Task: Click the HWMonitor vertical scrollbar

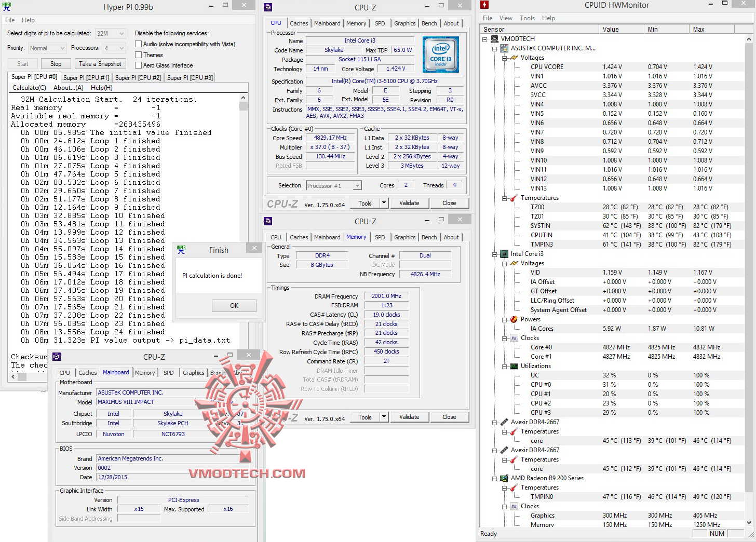Action: point(749,281)
